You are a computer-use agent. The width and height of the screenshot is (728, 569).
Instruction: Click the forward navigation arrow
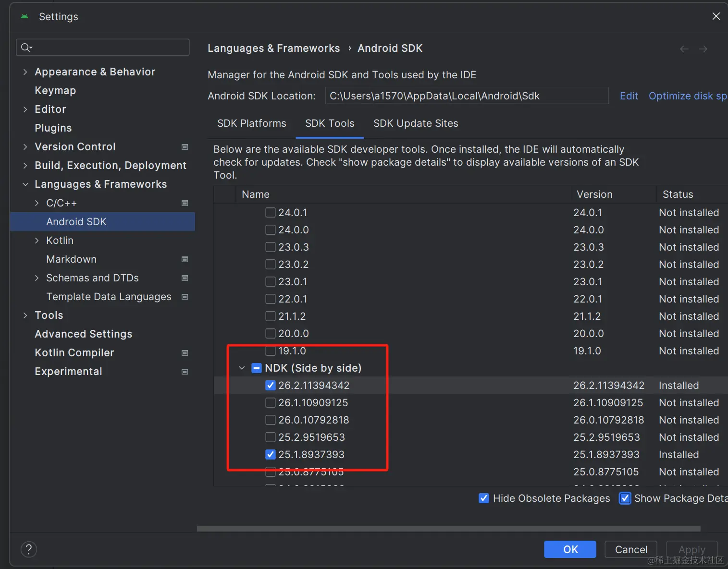(x=703, y=48)
